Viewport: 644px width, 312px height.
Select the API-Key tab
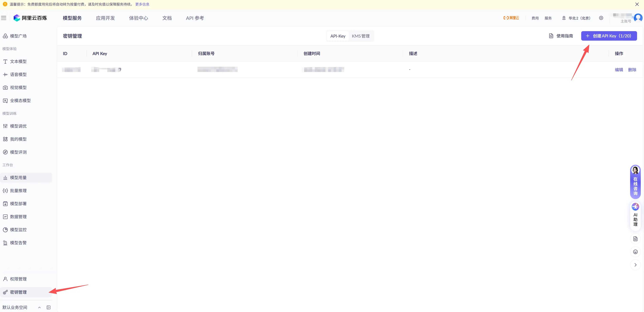point(337,36)
